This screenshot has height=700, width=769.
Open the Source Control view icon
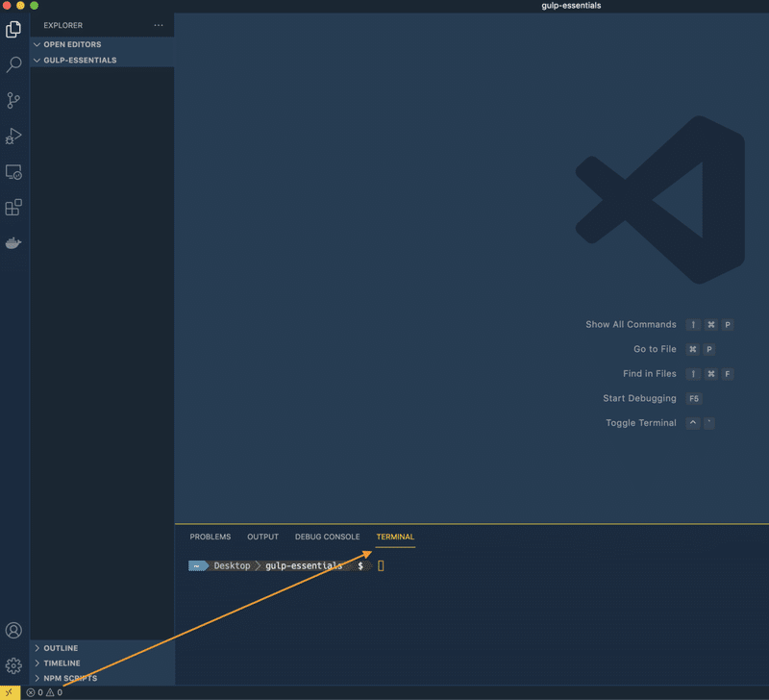pyautogui.click(x=13, y=101)
